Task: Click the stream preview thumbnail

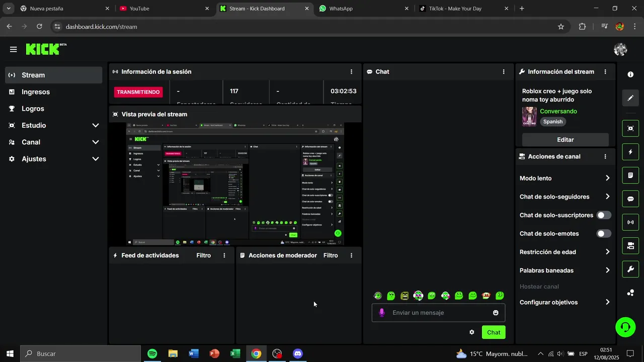Action: coord(235,184)
